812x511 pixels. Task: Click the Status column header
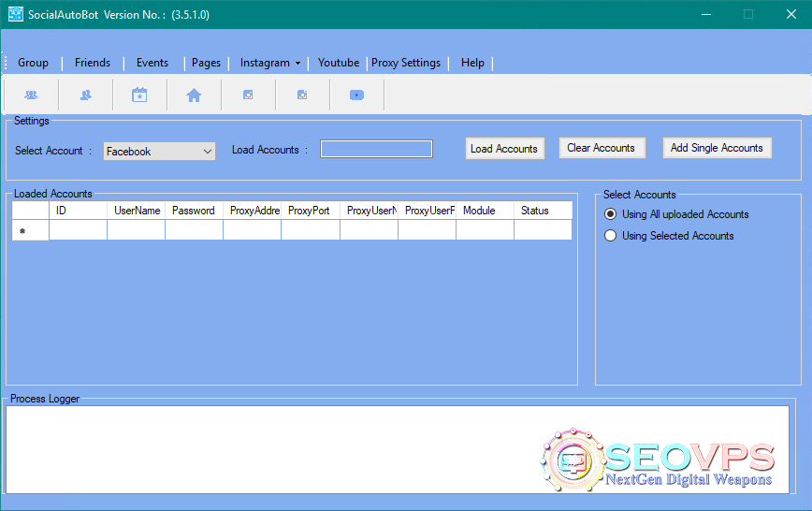[544, 211]
